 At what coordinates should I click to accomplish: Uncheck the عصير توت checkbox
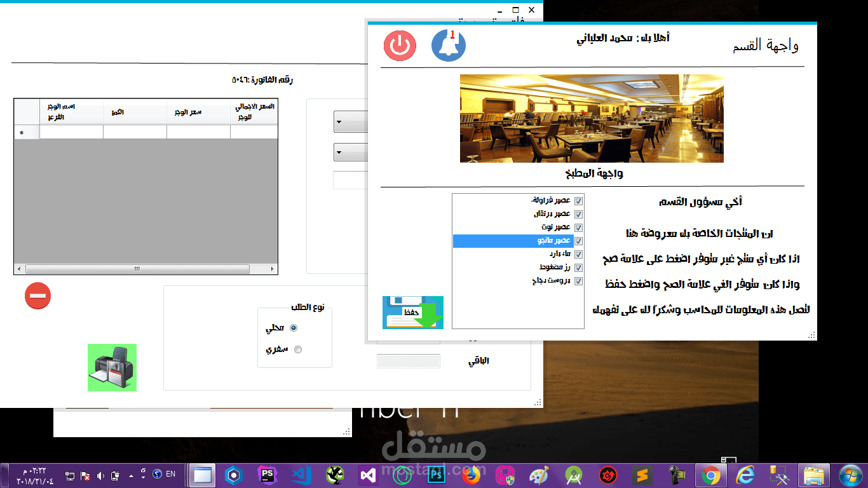[x=578, y=227]
